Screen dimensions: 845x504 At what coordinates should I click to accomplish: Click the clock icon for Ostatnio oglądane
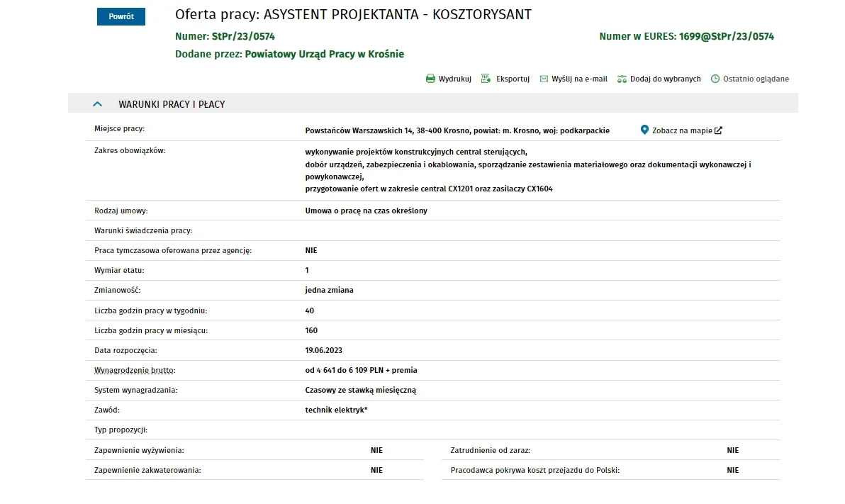coord(715,79)
